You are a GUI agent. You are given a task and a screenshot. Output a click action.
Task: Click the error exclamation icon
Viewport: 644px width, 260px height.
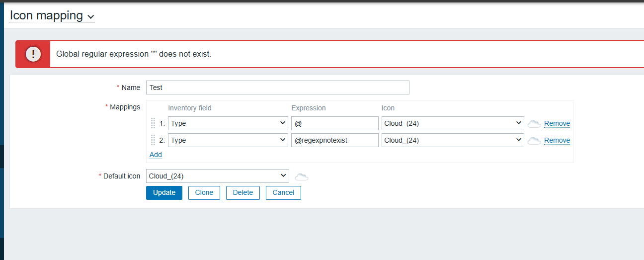pyautogui.click(x=33, y=54)
